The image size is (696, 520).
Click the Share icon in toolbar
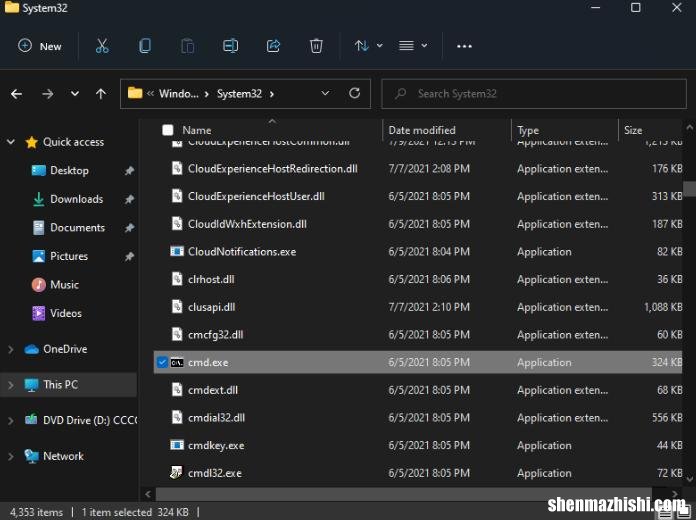coord(273,46)
